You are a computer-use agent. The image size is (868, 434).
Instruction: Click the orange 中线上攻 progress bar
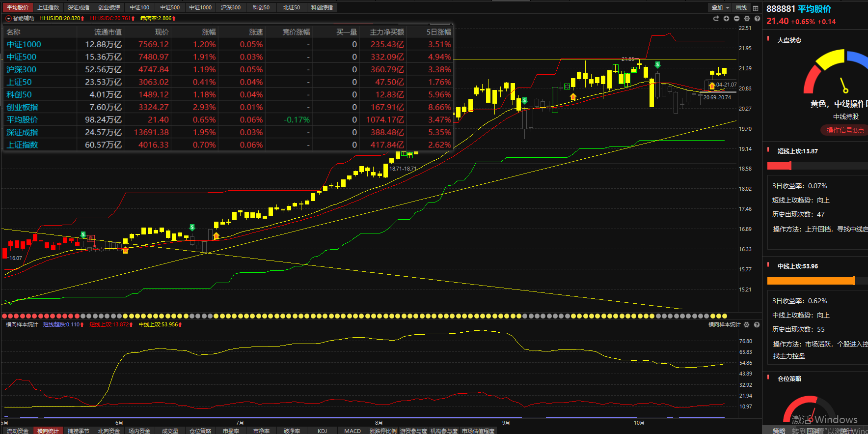point(811,281)
